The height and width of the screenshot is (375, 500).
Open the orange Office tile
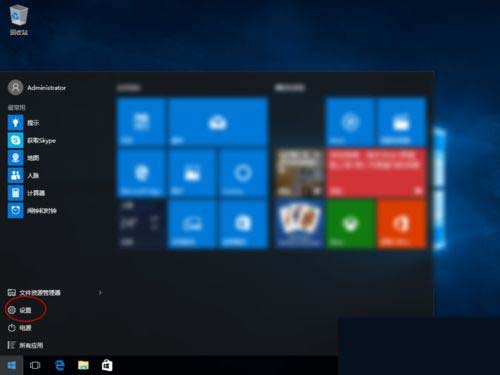(401, 224)
